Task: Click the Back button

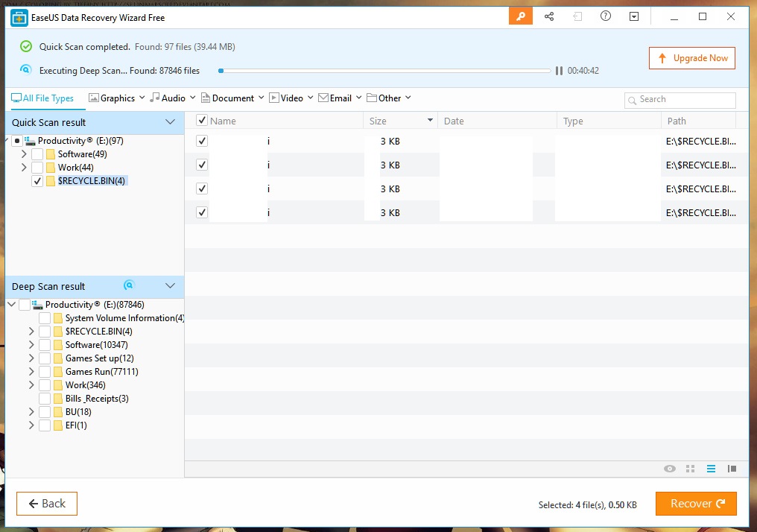Action: tap(47, 504)
